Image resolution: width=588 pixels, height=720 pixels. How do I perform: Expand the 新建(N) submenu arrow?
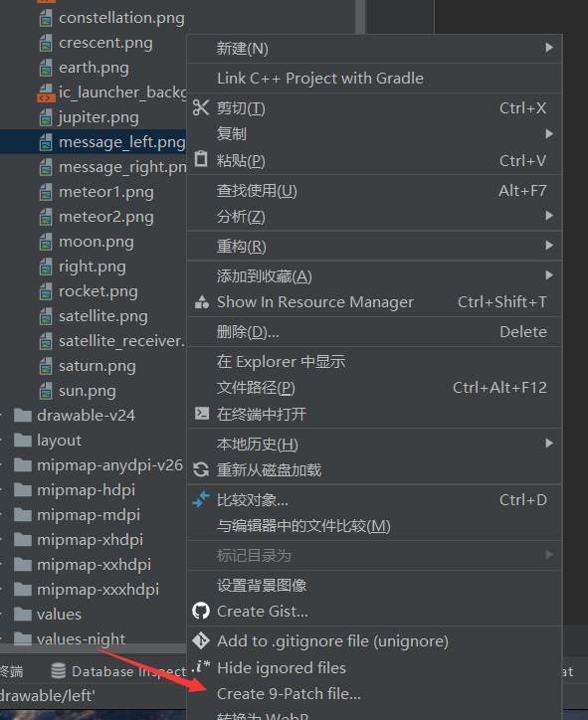click(x=549, y=48)
